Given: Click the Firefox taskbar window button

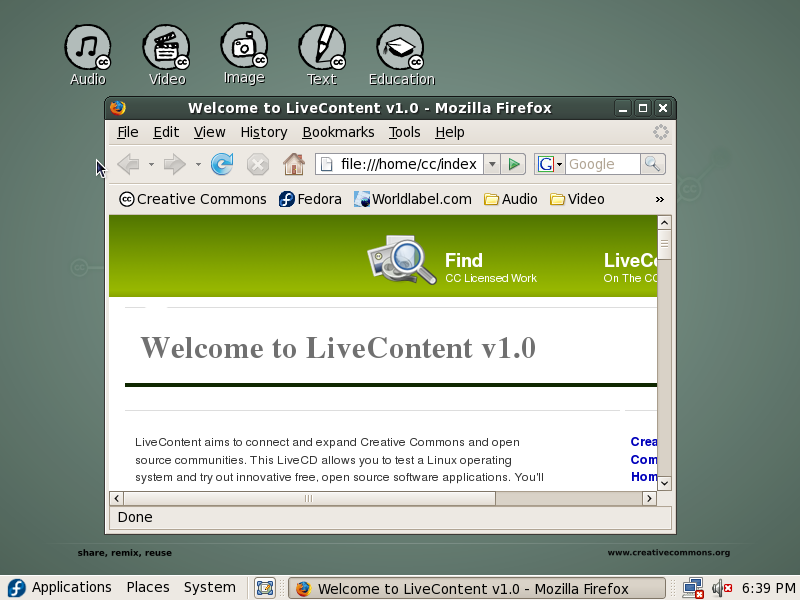Looking at the screenshot, I should [x=477, y=588].
